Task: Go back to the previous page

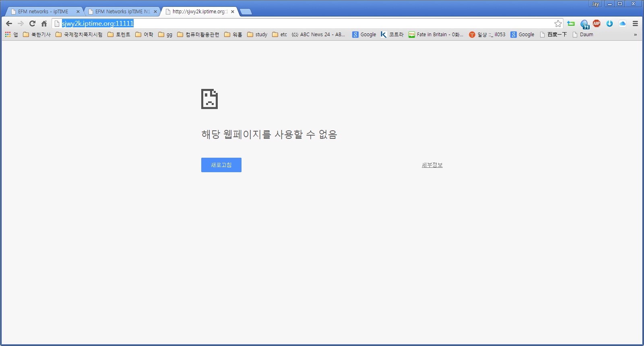Action: [x=9, y=23]
